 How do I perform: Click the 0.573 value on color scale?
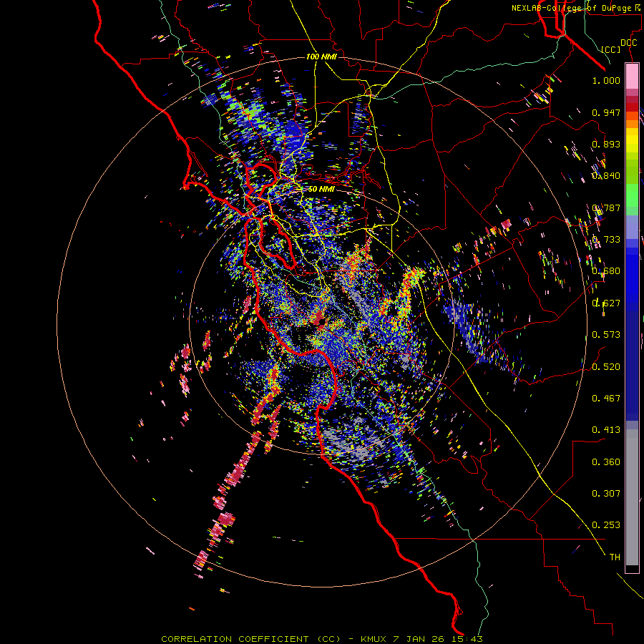[x=606, y=334]
